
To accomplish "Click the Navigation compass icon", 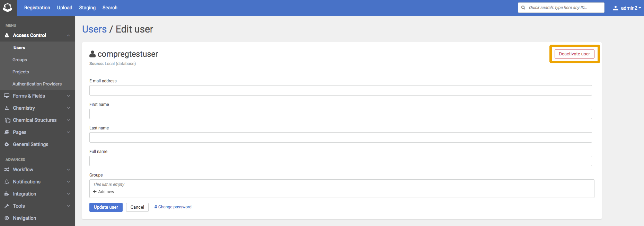I will point(7,218).
